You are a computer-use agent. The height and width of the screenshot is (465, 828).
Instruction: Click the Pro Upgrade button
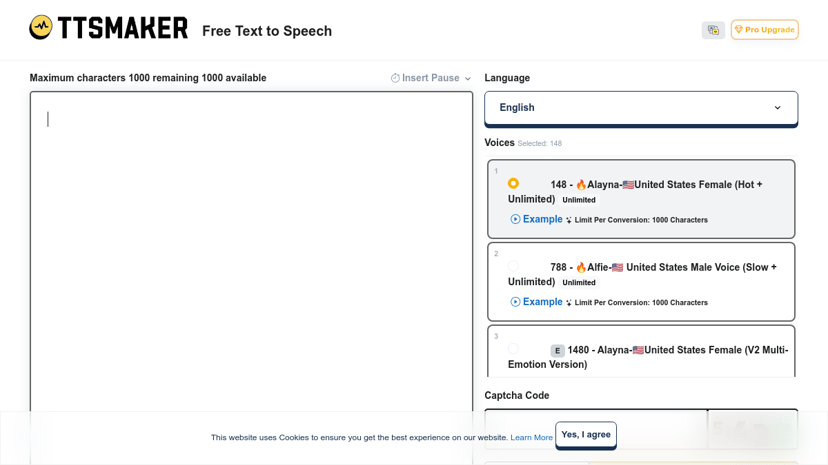coord(765,30)
